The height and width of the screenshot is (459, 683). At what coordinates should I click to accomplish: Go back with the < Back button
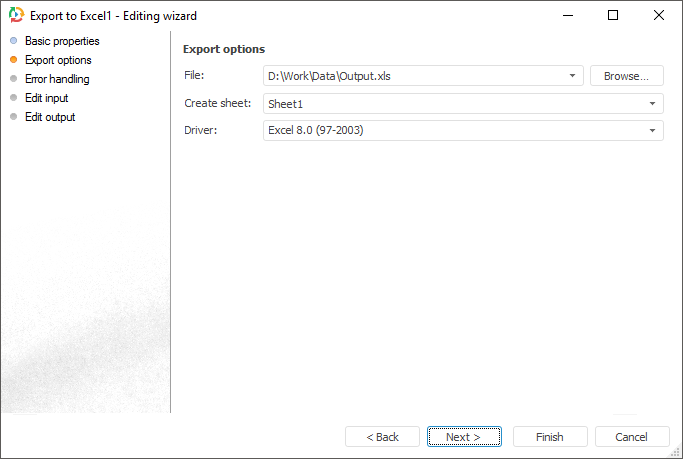(x=382, y=437)
